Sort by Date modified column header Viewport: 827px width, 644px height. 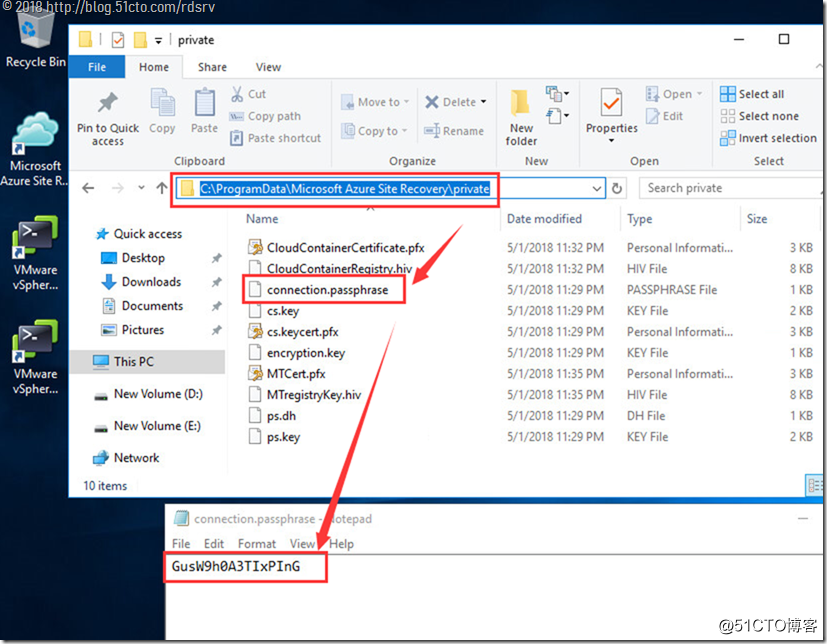coord(544,219)
